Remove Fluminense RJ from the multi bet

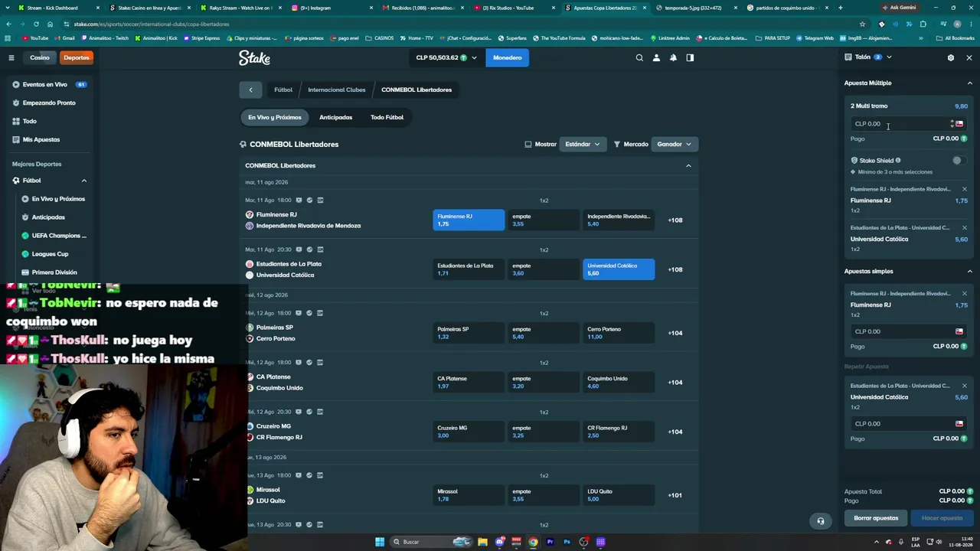click(x=965, y=189)
